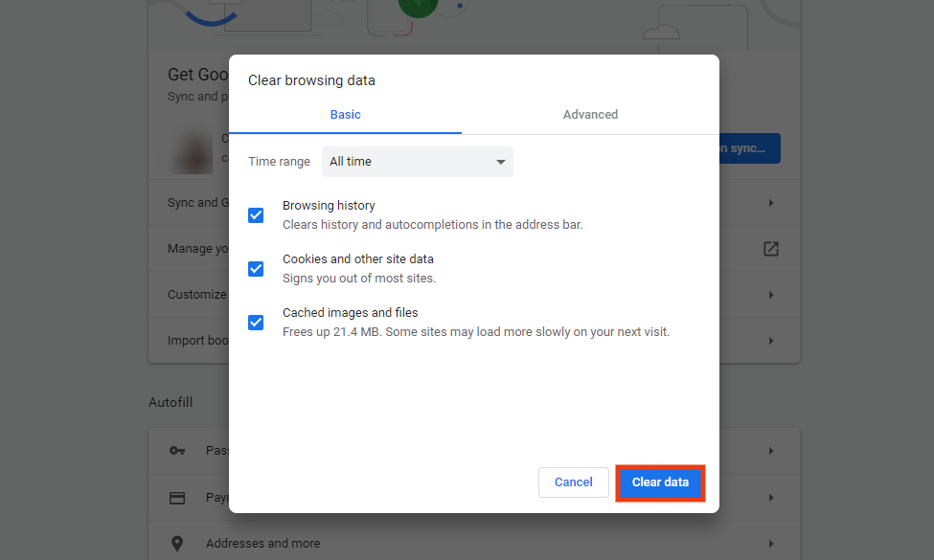Cancel the clear browsing dialog

tap(573, 482)
